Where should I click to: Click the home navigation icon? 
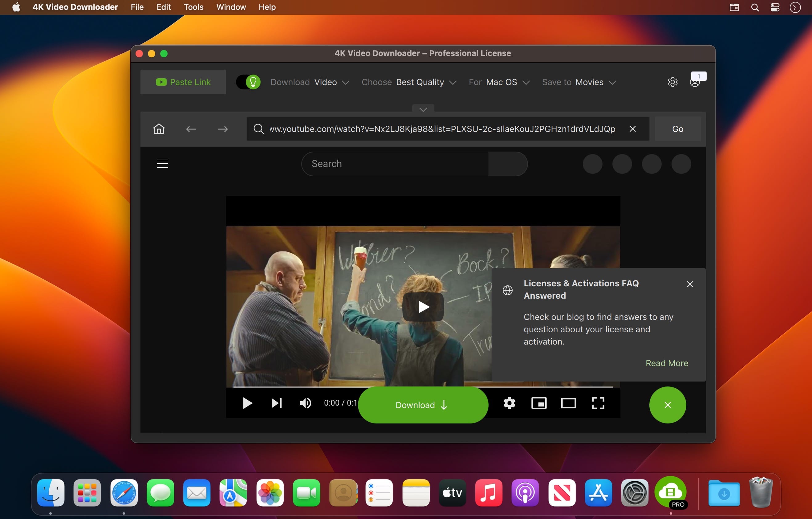pyautogui.click(x=158, y=129)
